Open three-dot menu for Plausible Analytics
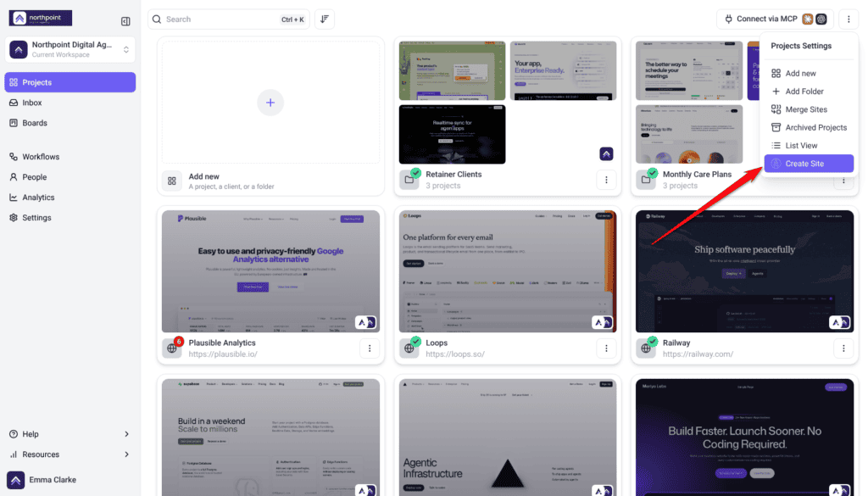The width and height of the screenshot is (868, 496). [370, 348]
